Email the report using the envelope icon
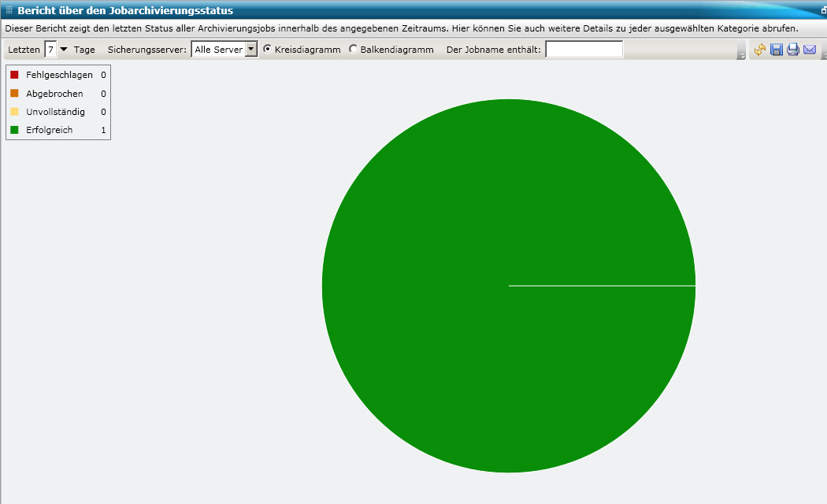This screenshot has width=827, height=504. point(810,50)
